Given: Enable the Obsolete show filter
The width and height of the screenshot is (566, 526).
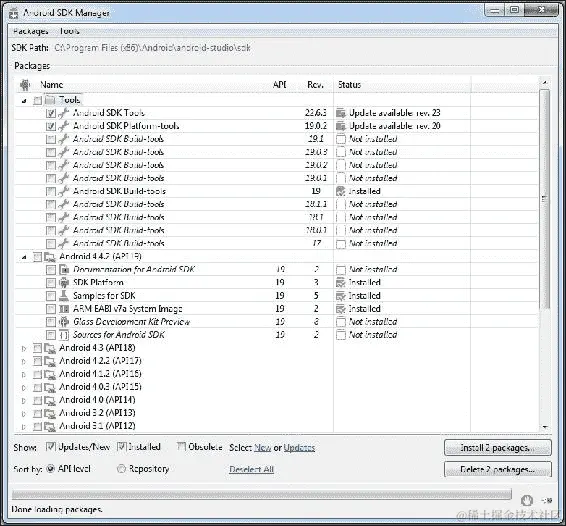Looking at the screenshot, I should tap(181, 447).
